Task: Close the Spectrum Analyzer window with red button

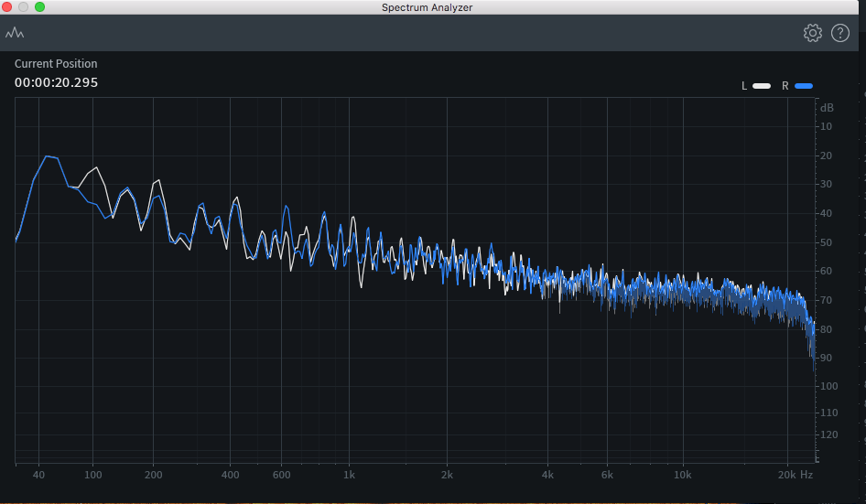Action: pyautogui.click(x=6, y=6)
